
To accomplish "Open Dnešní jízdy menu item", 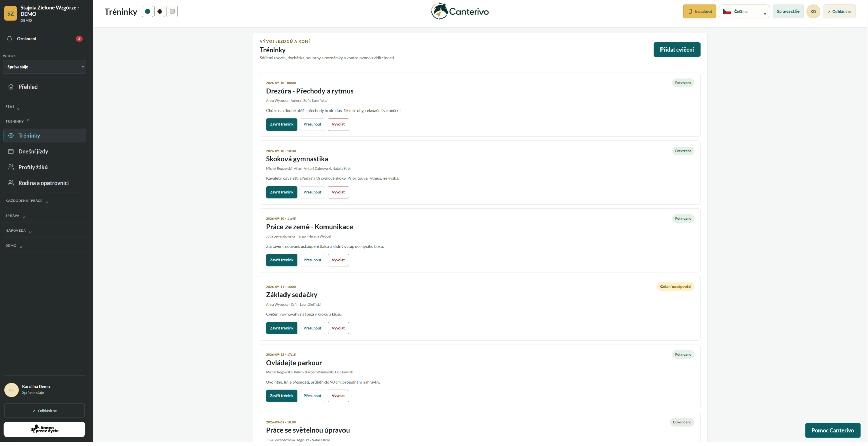I will click(44, 152).
